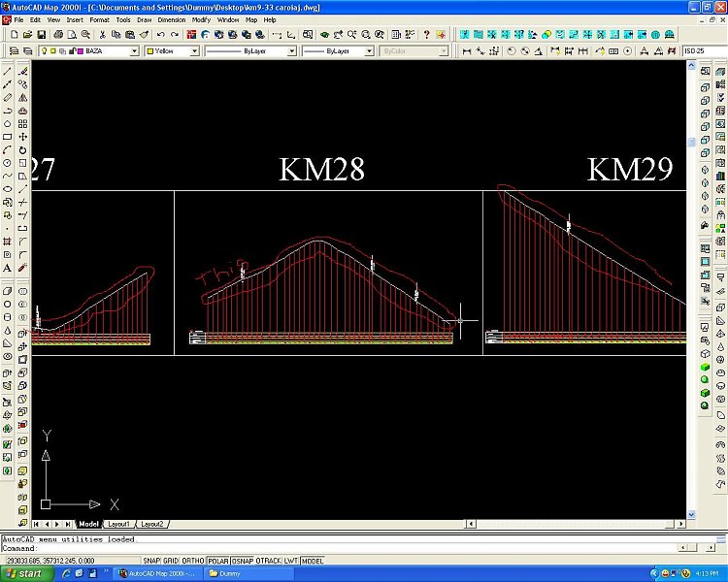Expand the BAZA layer dropdown
The image size is (728, 582).
[134, 51]
